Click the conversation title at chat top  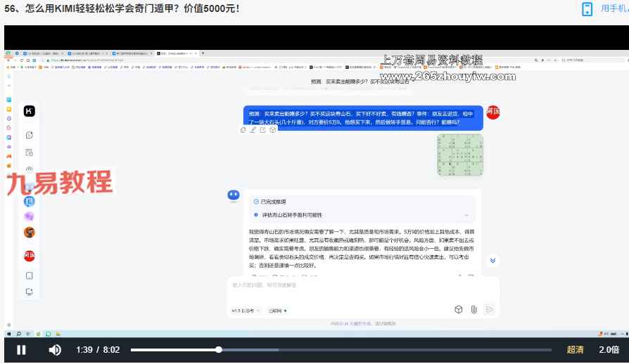pos(360,82)
